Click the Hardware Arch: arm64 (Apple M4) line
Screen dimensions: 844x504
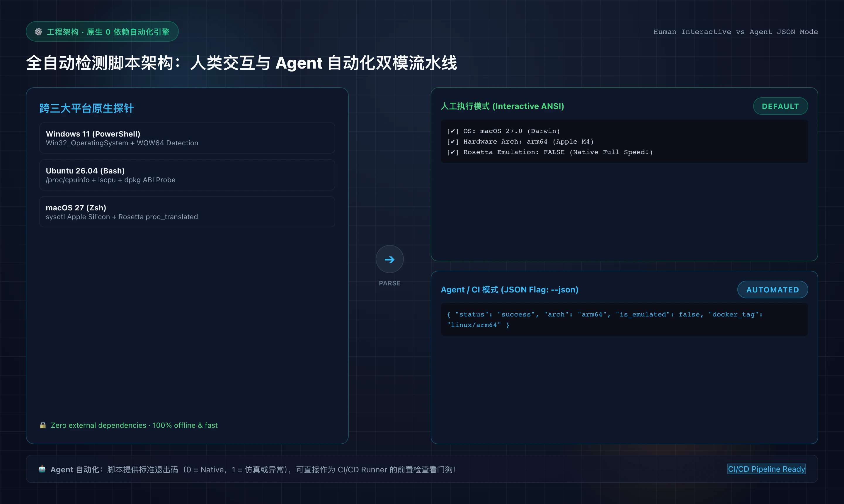[x=520, y=142]
